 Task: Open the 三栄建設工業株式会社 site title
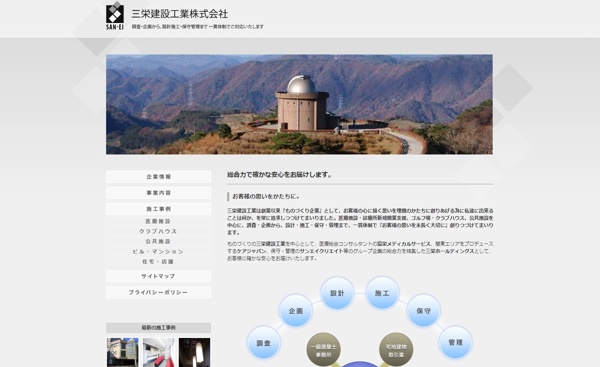(180, 14)
